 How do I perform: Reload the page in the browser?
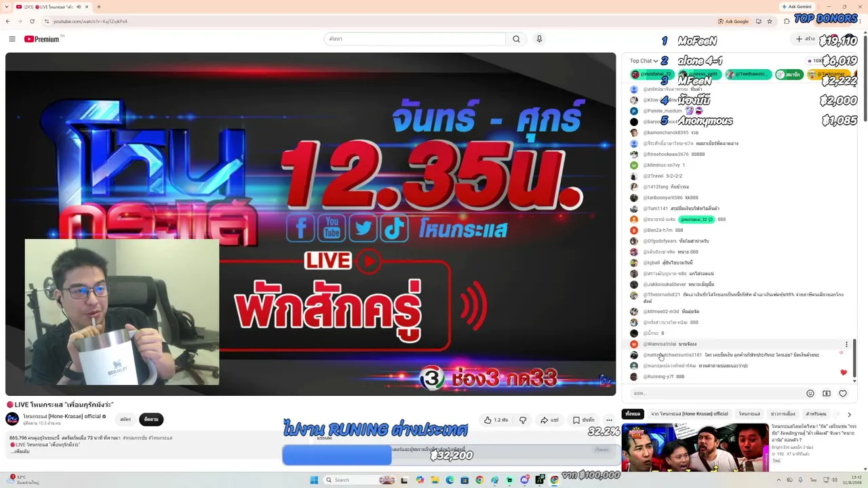coord(32,21)
